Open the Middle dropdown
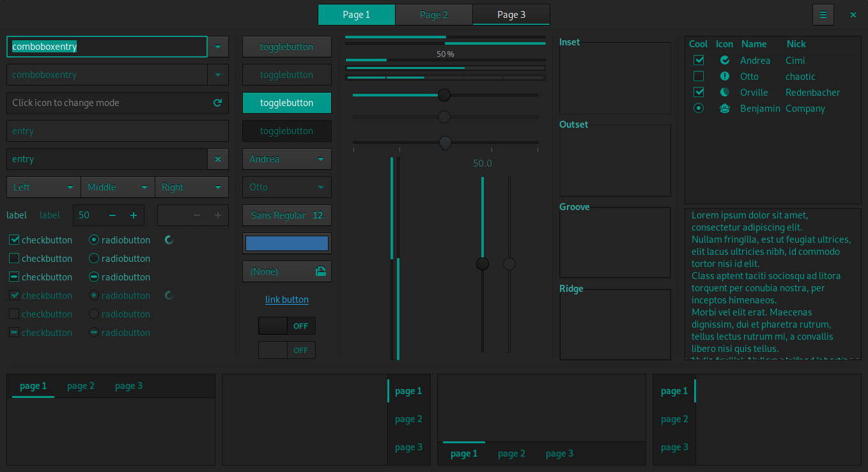Screen dimensions: 868x472 point(118,187)
